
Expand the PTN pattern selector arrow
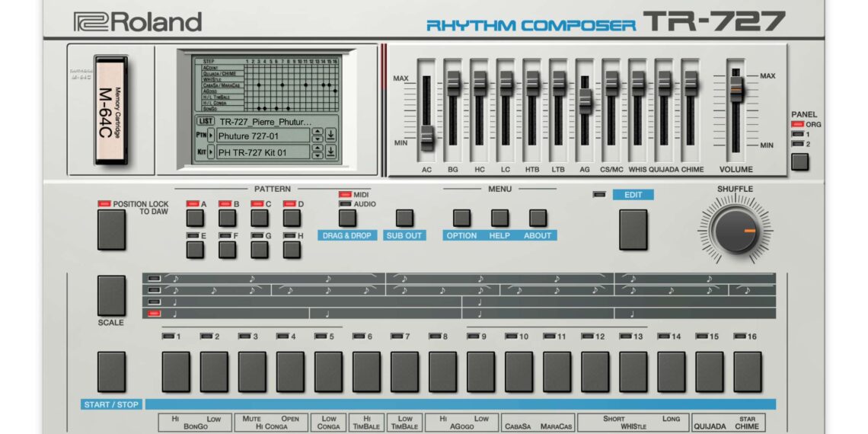pos(211,136)
